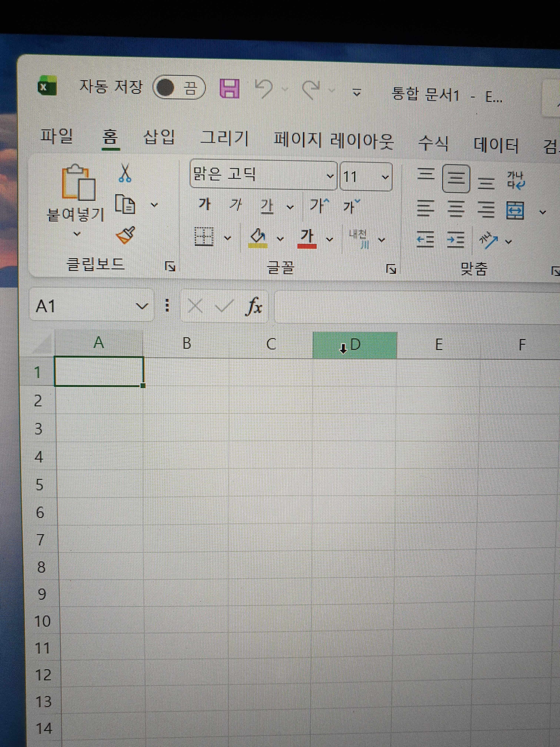Select column D header
This screenshot has width=560, height=747.
click(x=355, y=345)
